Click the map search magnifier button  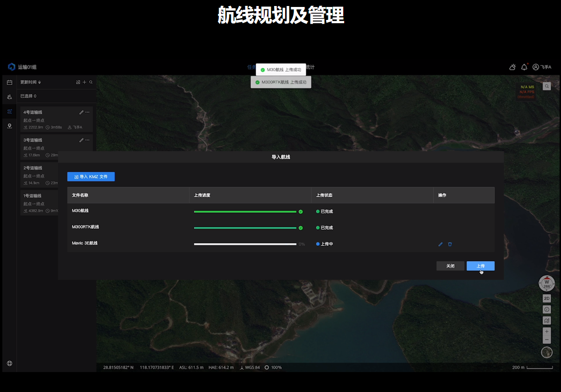[x=547, y=86]
